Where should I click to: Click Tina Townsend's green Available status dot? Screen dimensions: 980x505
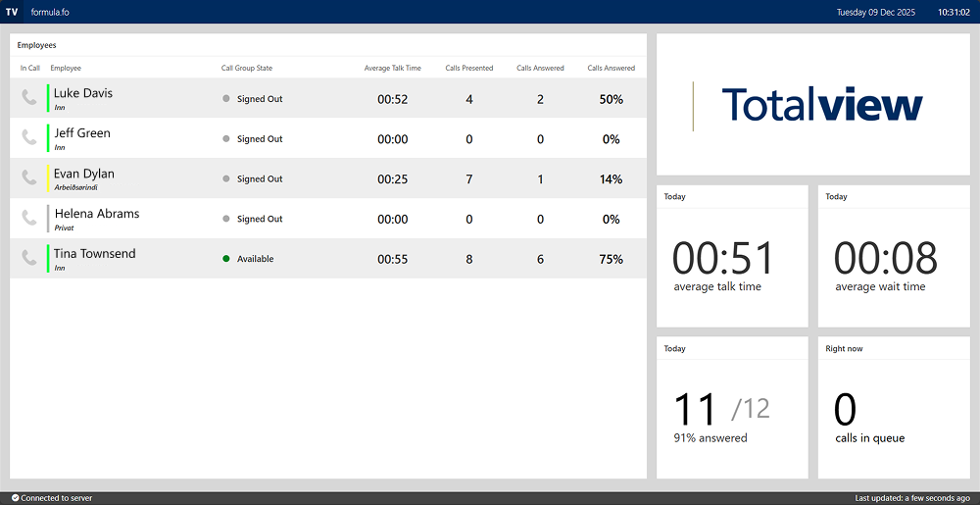click(226, 259)
